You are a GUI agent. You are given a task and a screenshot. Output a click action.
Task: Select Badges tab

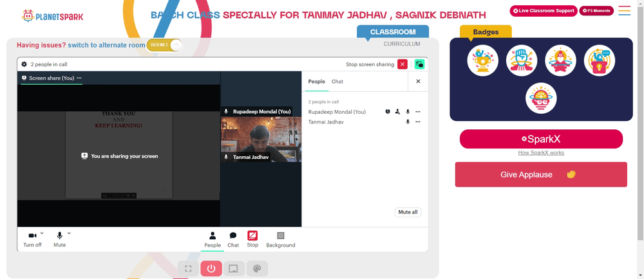[486, 32]
